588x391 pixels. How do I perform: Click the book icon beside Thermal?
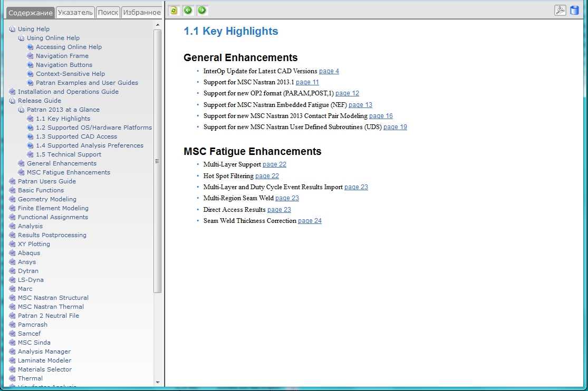[12, 378]
